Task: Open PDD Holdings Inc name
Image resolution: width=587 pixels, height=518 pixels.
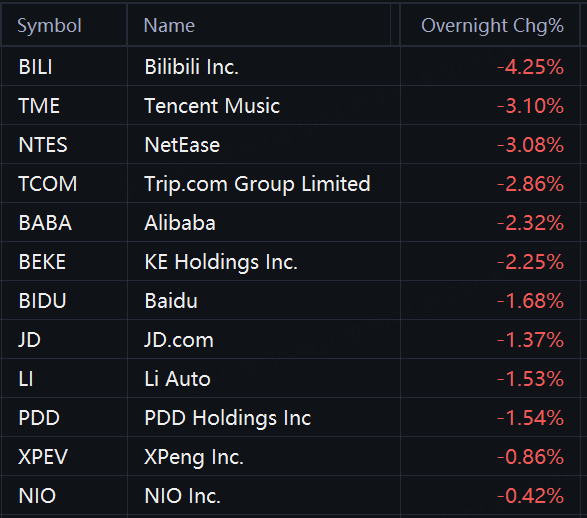Action: tap(228, 418)
